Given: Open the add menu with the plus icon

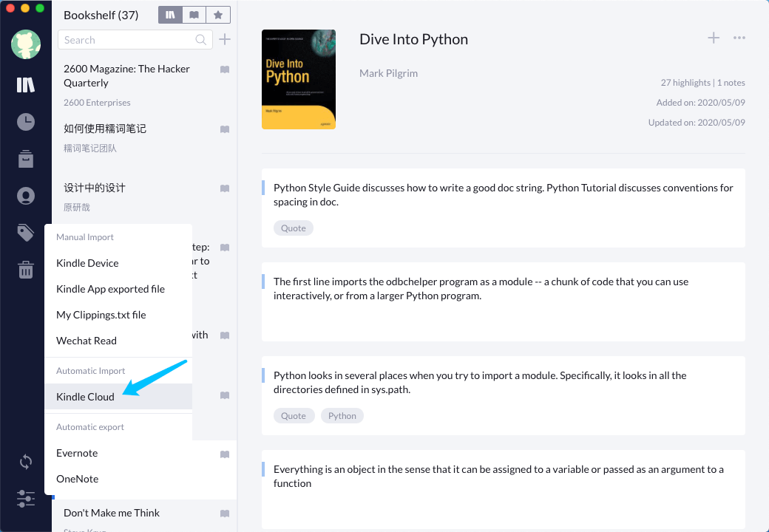Looking at the screenshot, I should [713, 38].
